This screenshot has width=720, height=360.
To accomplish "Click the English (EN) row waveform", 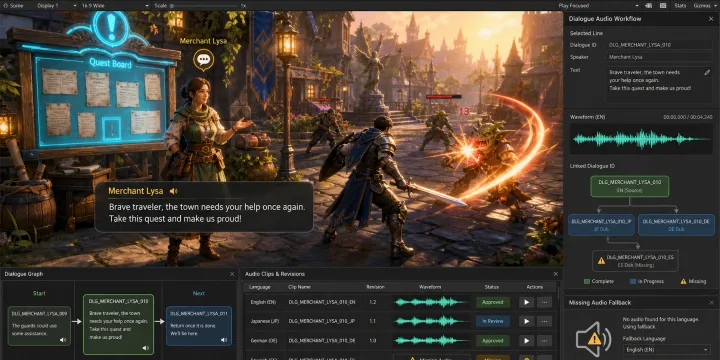I will pyautogui.click(x=430, y=302).
